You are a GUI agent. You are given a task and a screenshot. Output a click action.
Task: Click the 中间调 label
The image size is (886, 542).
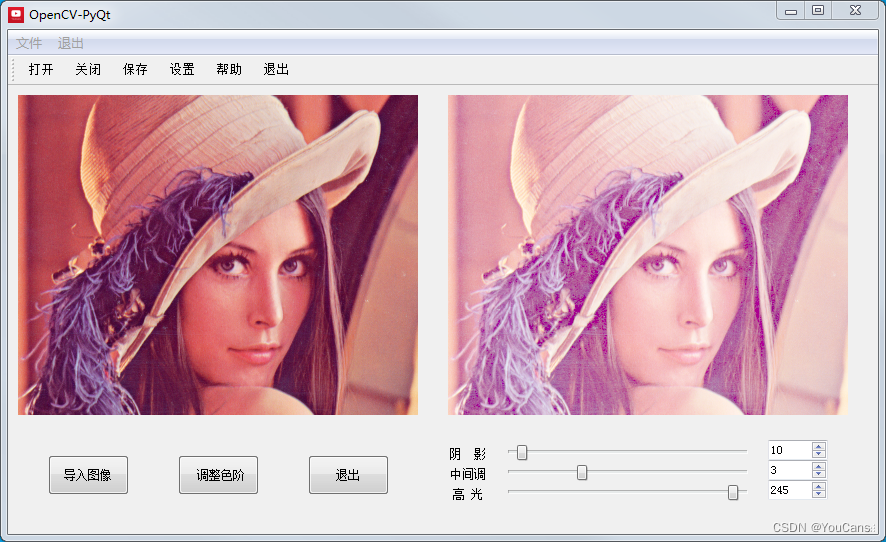(x=467, y=474)
